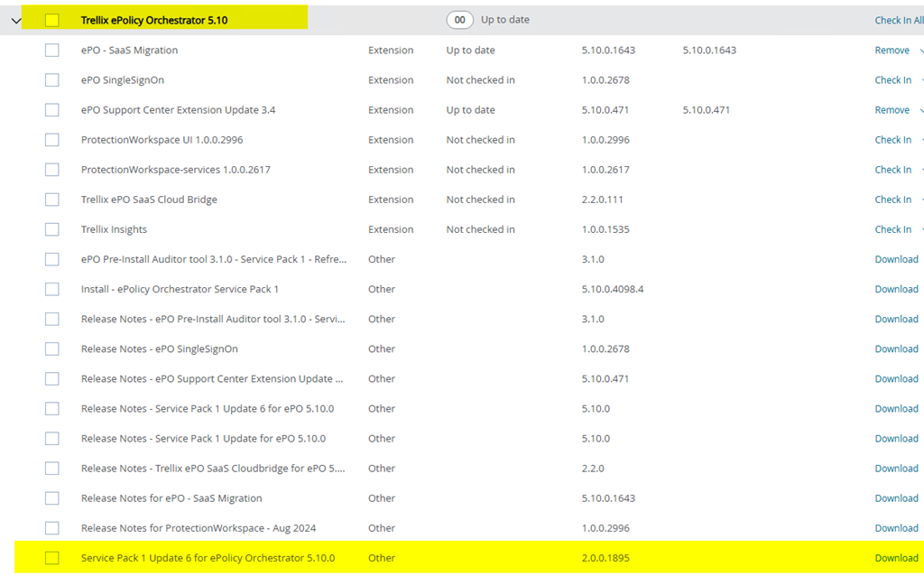The image size is (924, 576).
Task: Download ePO Pre-Install Auditor tool 3.1.0
Action: click(896, 259)
